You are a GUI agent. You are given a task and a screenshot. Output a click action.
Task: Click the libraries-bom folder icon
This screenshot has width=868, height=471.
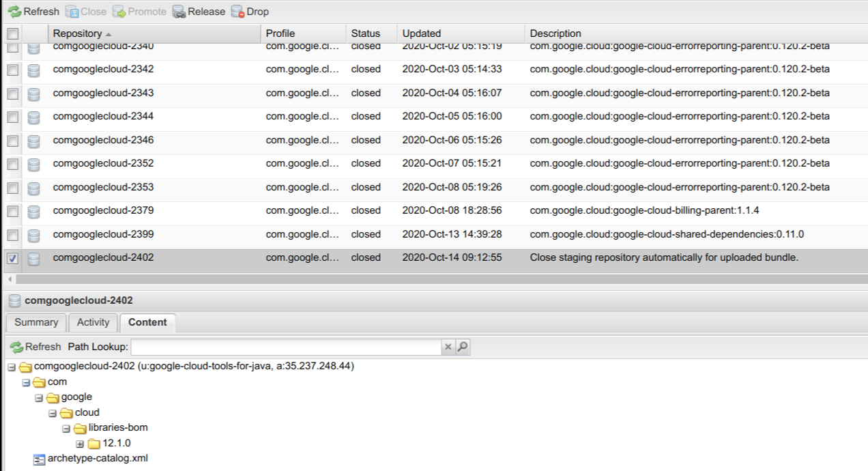pos(80,428)
